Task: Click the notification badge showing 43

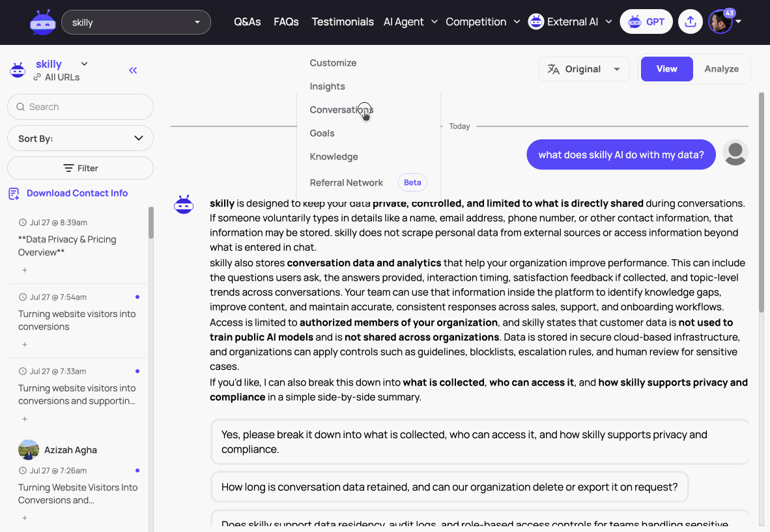Action: click(x=729, y=13)
